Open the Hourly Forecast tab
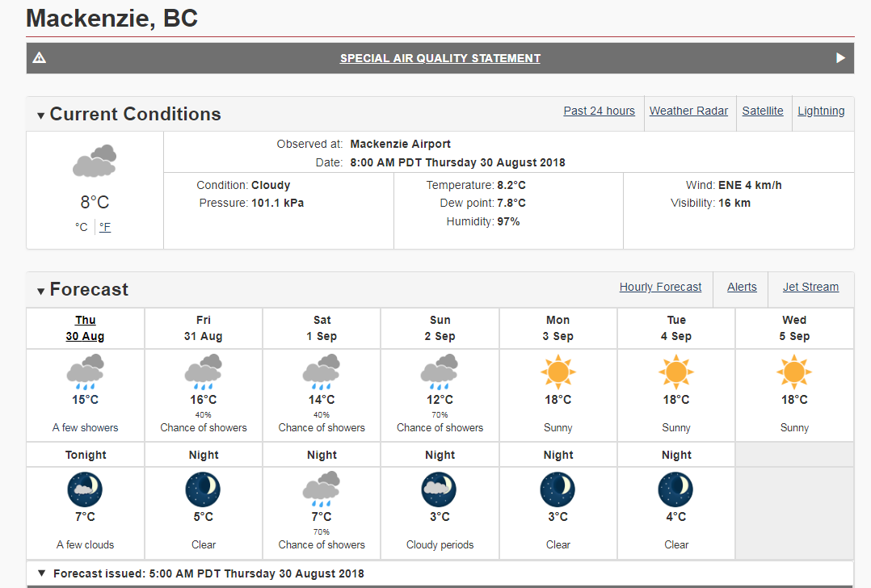The image size is (871, 588). [660, 287]
